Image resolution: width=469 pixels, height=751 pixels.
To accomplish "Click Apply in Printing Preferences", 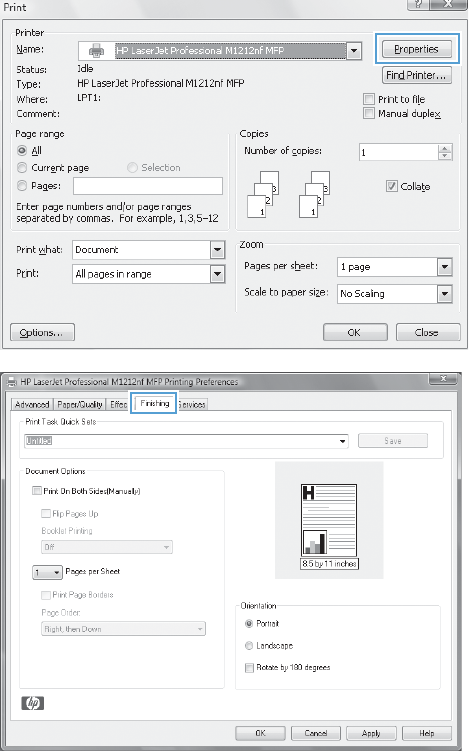I will pos(371,733).
